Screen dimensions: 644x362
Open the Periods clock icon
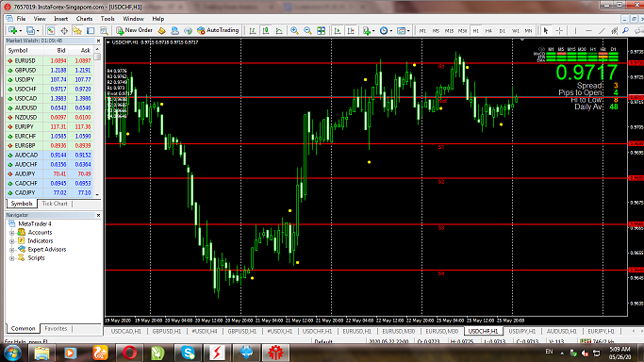coord(384,31)
